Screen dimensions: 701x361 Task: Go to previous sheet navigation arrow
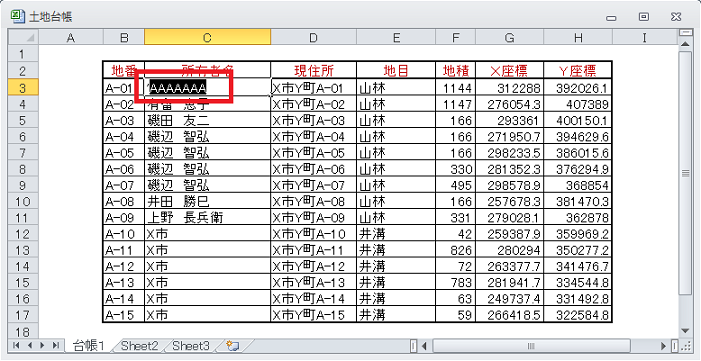pos(30,345)
